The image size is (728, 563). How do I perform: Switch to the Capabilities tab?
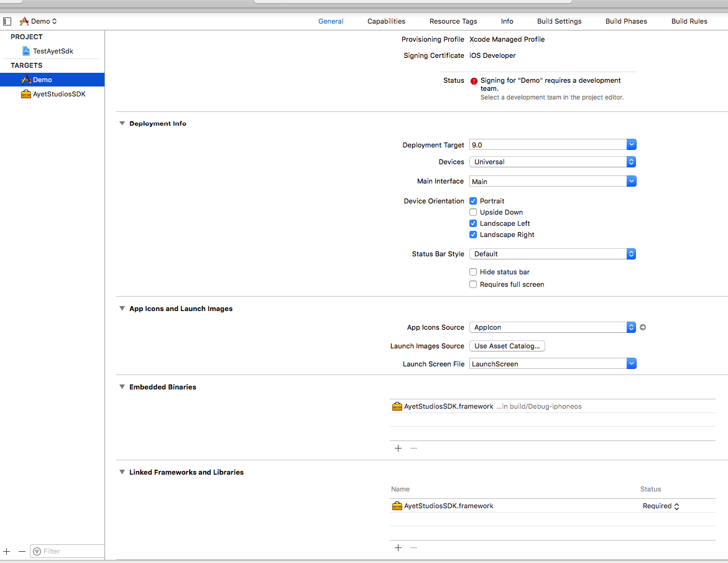[386, 21]
